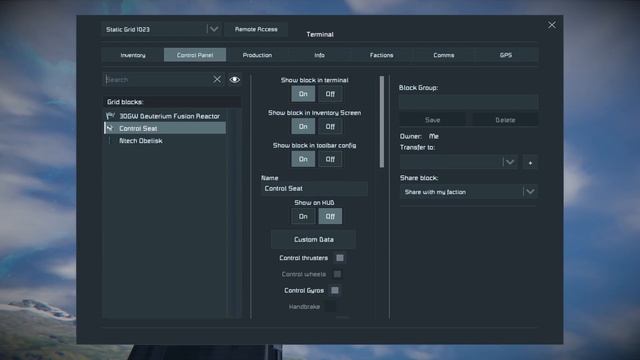Click the Grid blocks list header

coord(171,102)
